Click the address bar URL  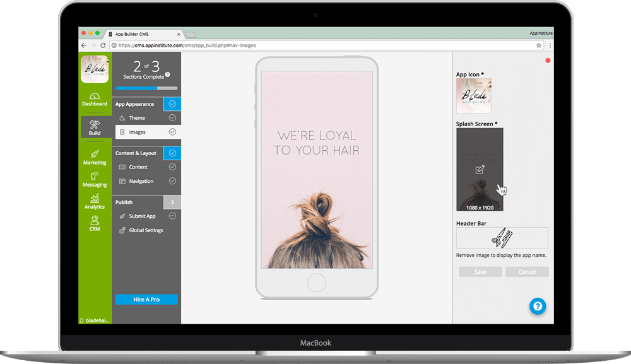tap(187, 45)
